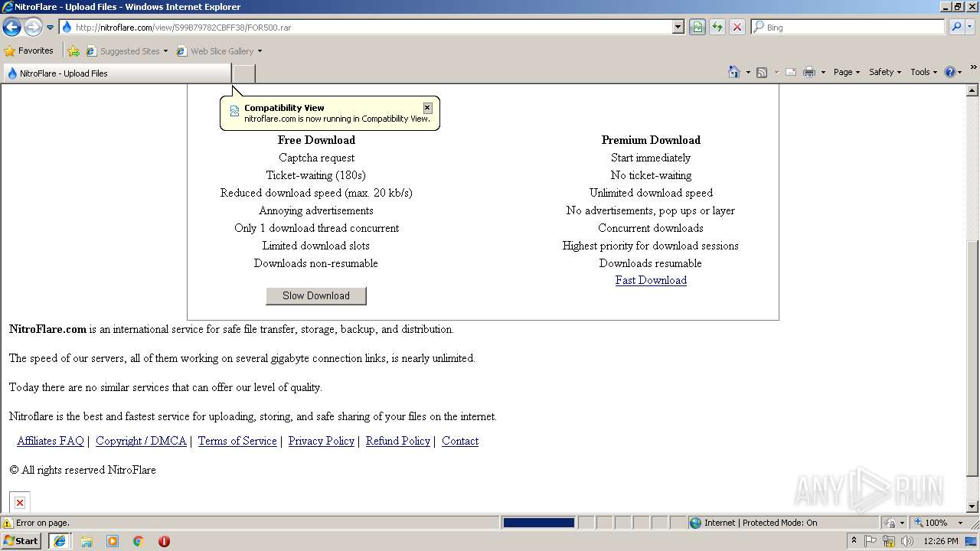Click the Error on page warning icon
This screenshot has height=551, width=980.
pyautogui.click(x=8, y=523)
